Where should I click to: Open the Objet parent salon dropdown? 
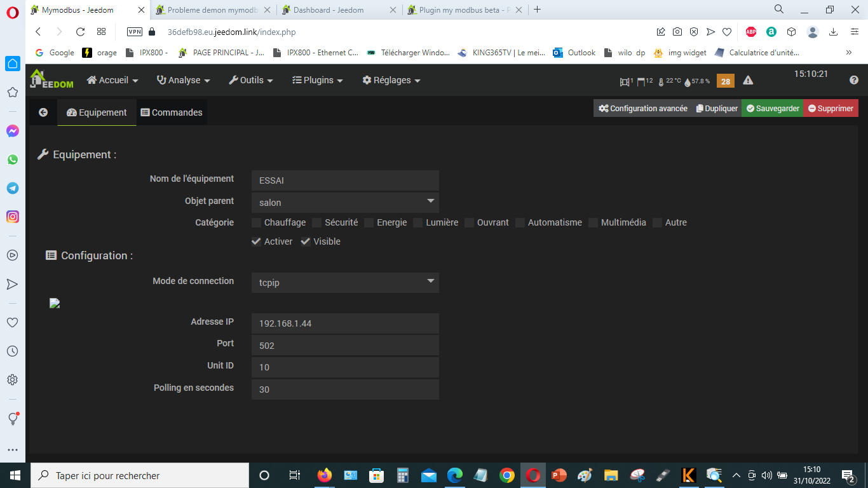click(345, 202)
